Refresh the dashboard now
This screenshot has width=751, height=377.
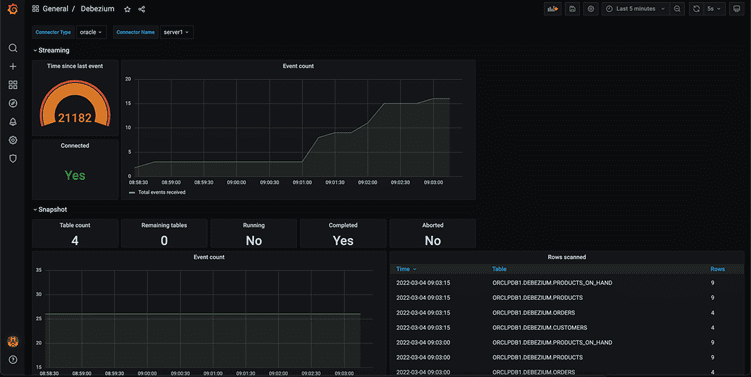[x=696, y=9]
